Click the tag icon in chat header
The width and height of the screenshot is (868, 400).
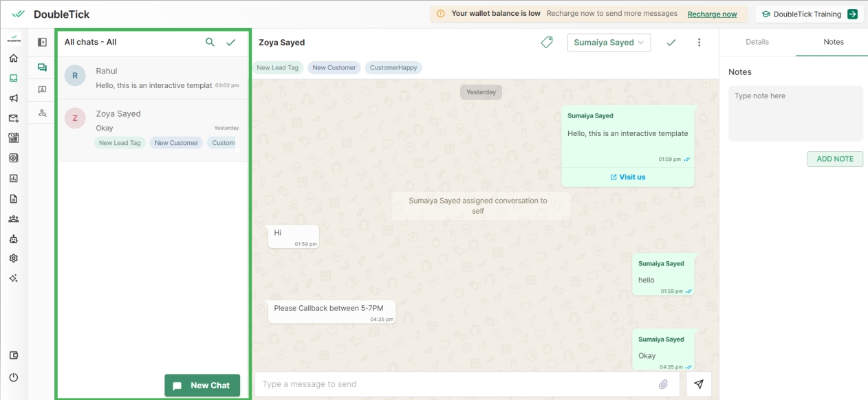547,43
